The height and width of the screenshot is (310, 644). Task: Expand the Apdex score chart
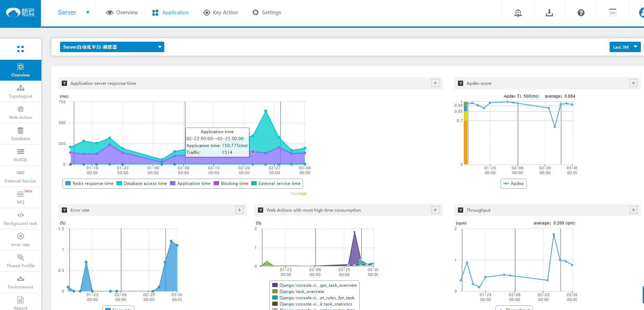coord(633,83)
